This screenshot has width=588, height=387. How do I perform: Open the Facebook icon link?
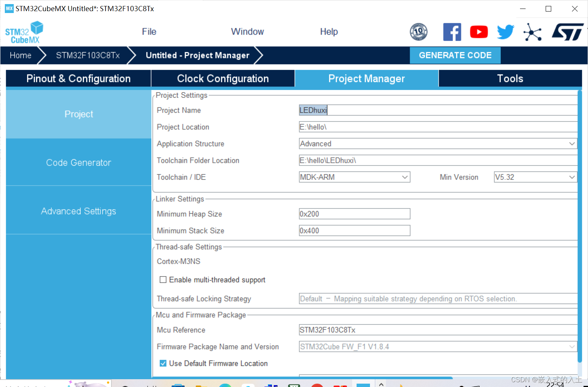[x=452, y=32]
